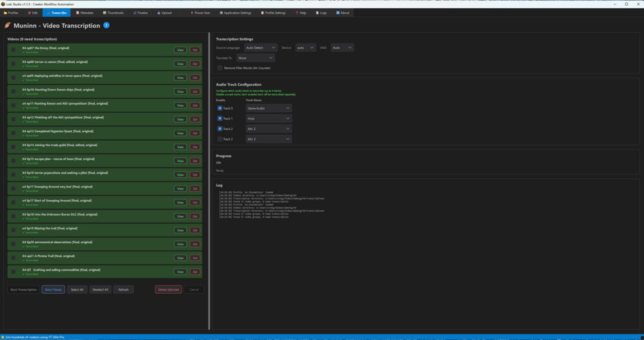Open the Profile Settings tab
The height and width of the screenshot is (340, 644).
click(273, 13)
